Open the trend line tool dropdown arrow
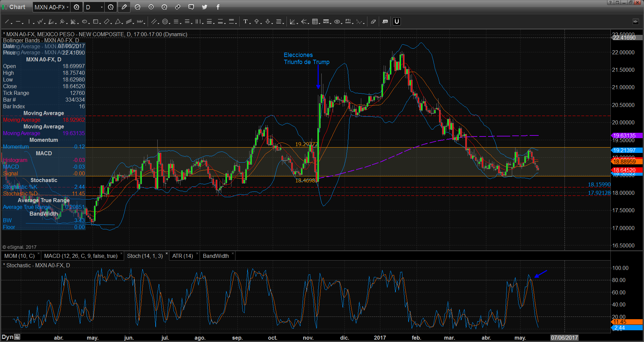This screenshot has height=342, width=644. 12,23
